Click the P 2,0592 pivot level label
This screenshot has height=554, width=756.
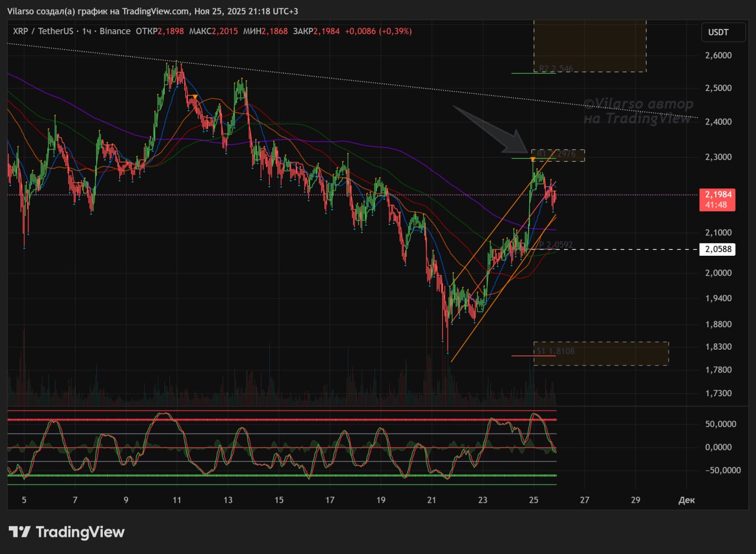point(555,245)
